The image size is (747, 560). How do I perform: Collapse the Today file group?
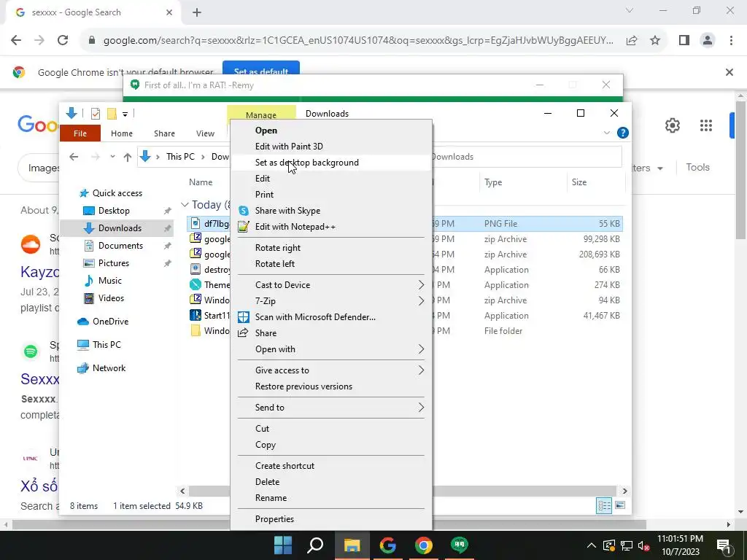[x=185, y=205]
